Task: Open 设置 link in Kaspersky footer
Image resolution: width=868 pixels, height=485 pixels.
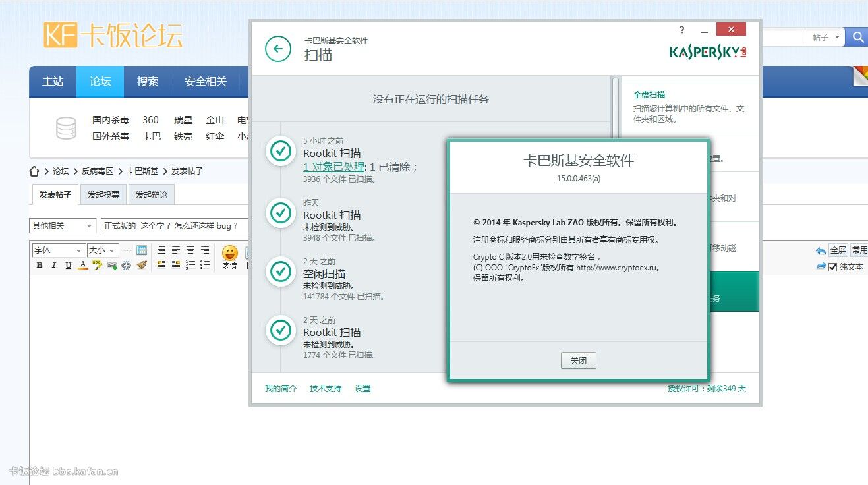Action: point(362,389)
